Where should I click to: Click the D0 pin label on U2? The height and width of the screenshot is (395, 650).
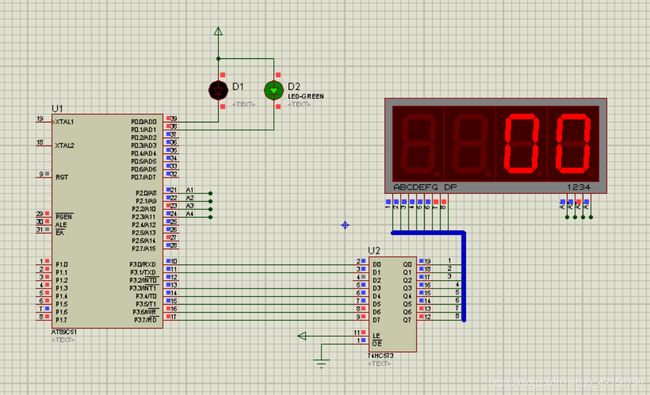(x=376, y=264)
